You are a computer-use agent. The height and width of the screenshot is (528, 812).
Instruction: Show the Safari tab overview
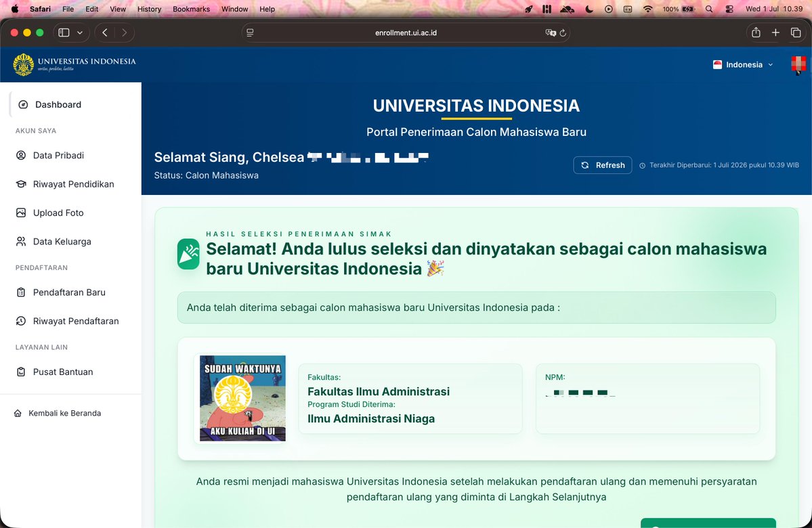point(796,32)
